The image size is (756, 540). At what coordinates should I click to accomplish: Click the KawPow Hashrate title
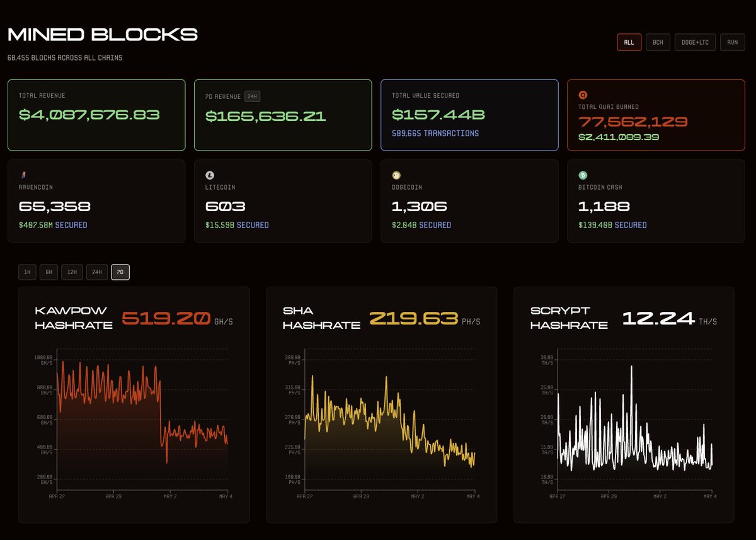74,318
